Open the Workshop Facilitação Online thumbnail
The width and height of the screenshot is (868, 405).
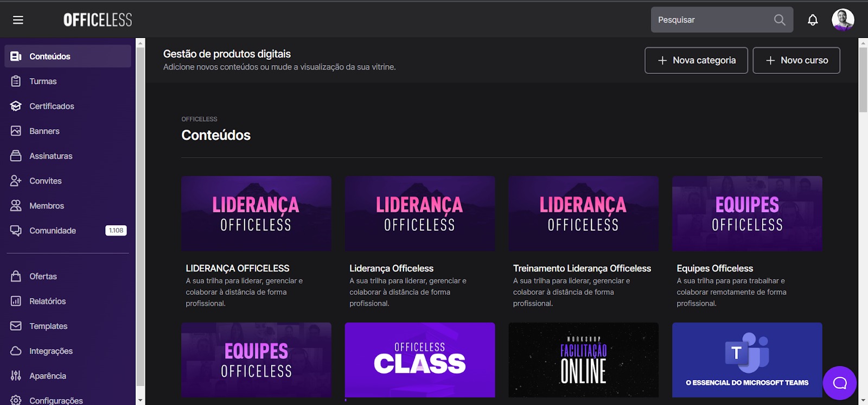pos(584,360)
